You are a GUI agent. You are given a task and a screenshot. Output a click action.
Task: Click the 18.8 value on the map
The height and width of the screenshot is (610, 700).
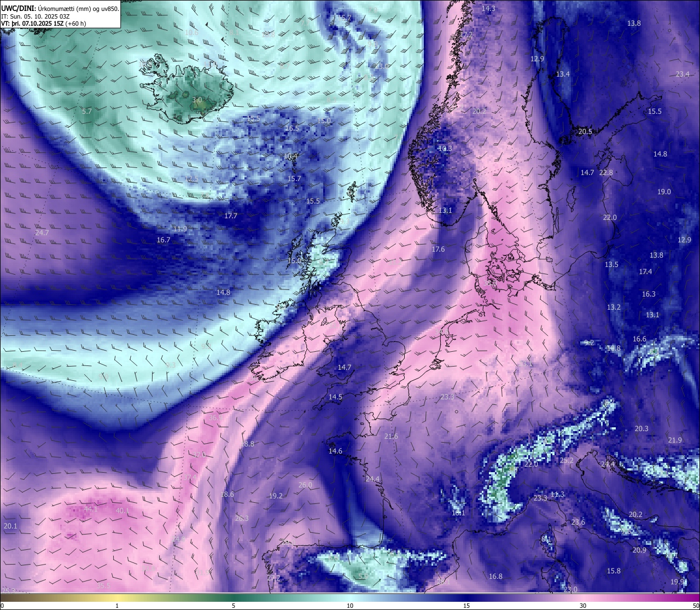point(247,444)
